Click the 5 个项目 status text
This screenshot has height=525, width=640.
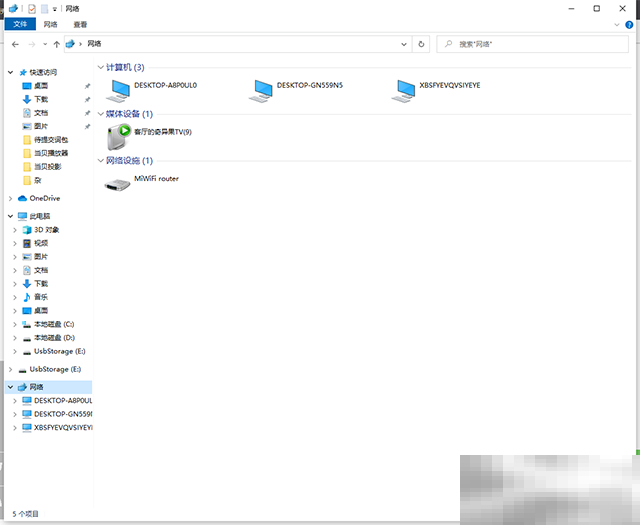(25, 514)
